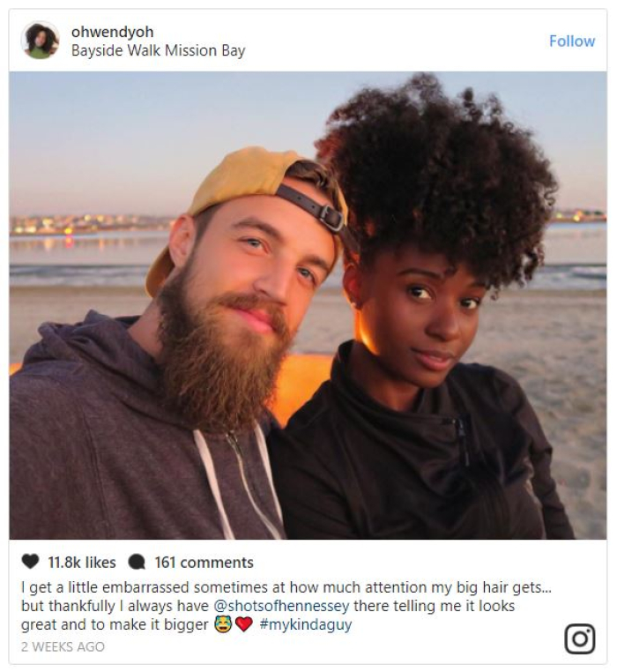Open the 161 comments link
This screenshot has height=672, width=617.
(204, 563)
